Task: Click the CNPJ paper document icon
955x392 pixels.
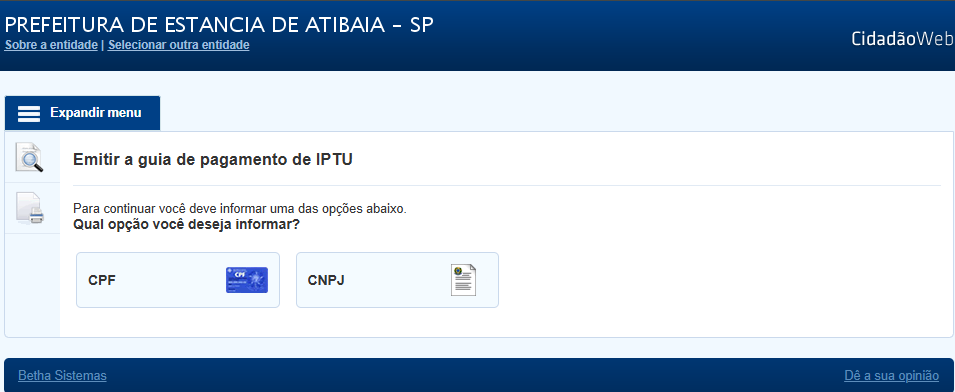Action: click(463, 280)
